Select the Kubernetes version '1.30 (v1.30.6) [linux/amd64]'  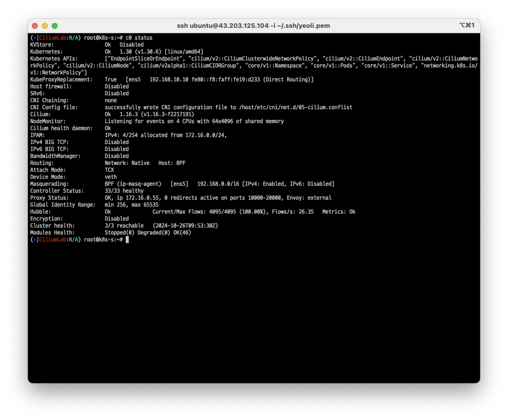point(162,52)
